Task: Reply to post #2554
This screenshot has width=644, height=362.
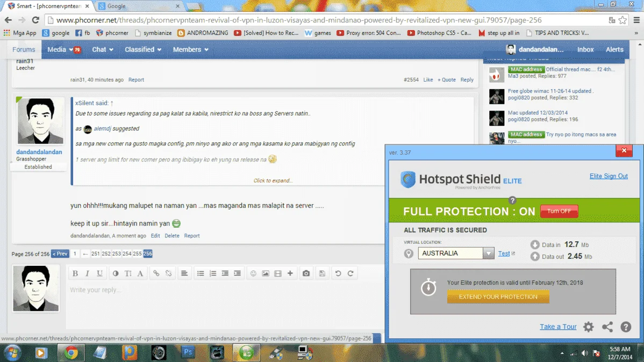Action: [467, 79]
